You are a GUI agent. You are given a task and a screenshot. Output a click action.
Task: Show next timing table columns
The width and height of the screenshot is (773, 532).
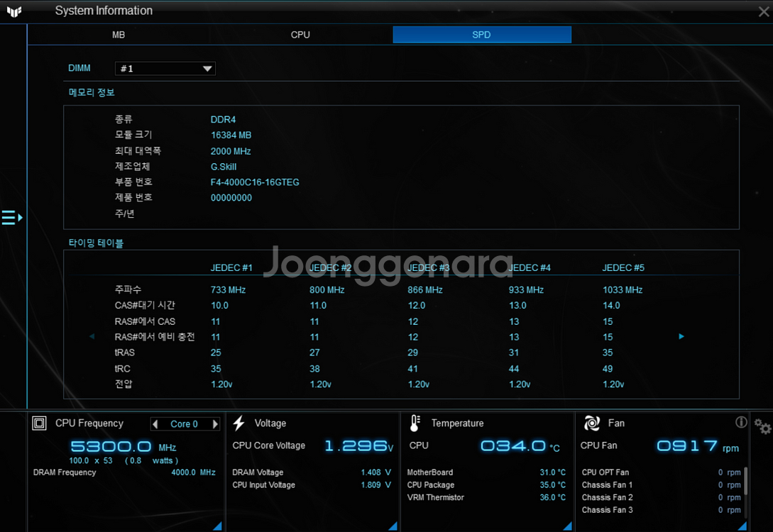click(681, 336)
